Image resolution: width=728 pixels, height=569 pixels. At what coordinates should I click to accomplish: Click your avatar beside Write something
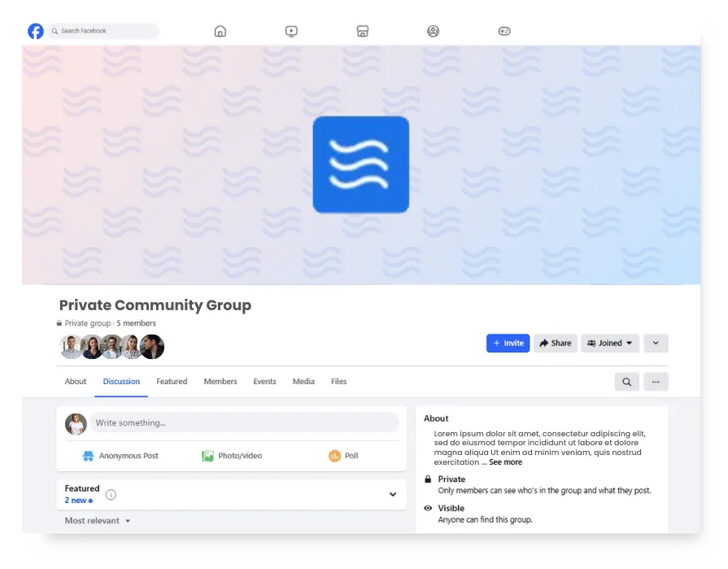[x=76, y=423]
